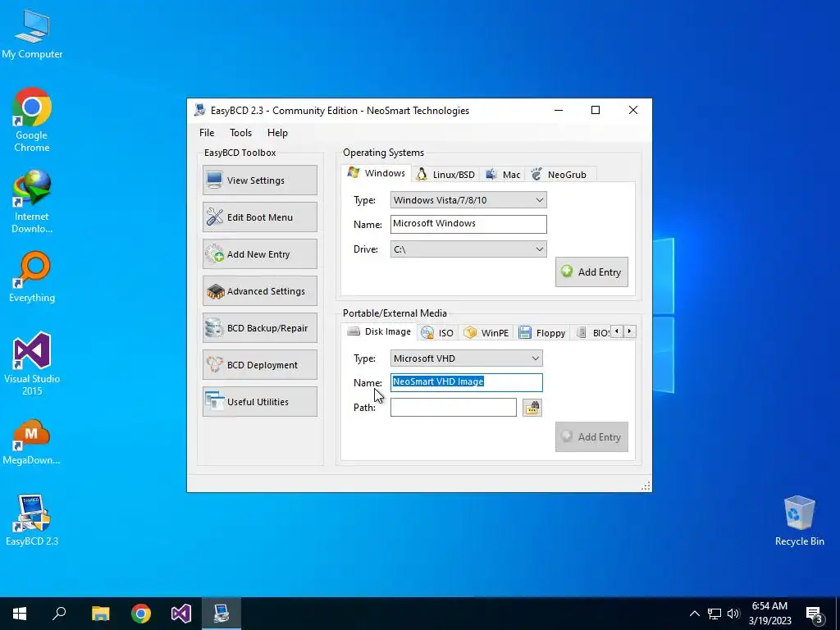Select the ISO media tab
This screenshot has width=840, height=630.
click(x=438, y=333)
